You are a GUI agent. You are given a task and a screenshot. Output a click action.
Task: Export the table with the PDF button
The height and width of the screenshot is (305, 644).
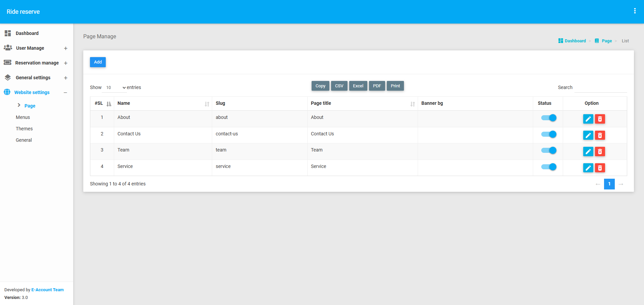pos(377,86)
